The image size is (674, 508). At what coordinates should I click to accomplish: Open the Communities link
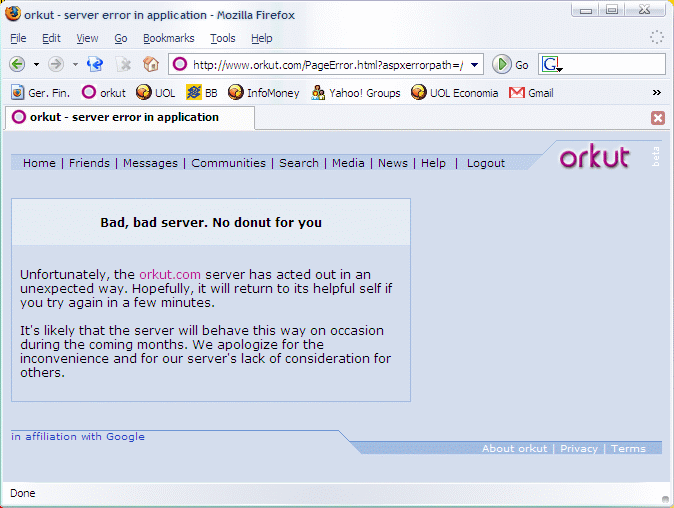pos(229,163)
